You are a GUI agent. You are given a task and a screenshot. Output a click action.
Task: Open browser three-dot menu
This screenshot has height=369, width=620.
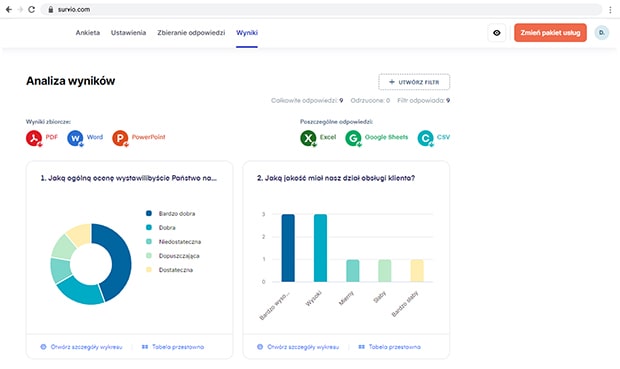click(x=611, y=10)
